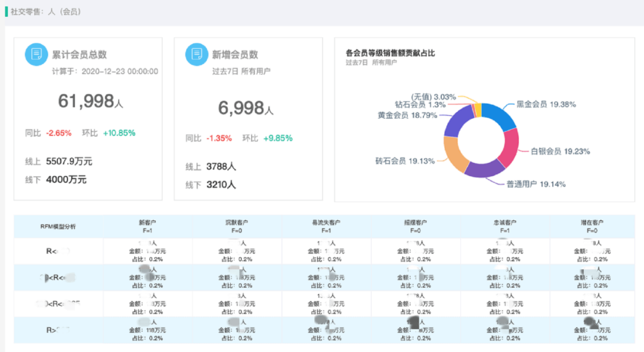Select the 潜在客户 column header
The width and height of the screenshot is (644, 352).
tap(592, 226)
